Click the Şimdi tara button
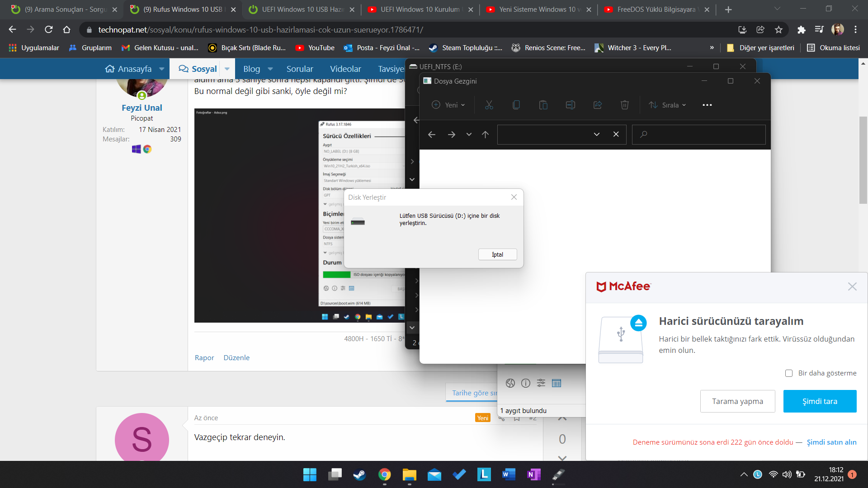This screenshot has height=488, width=868. pos(819,401)
